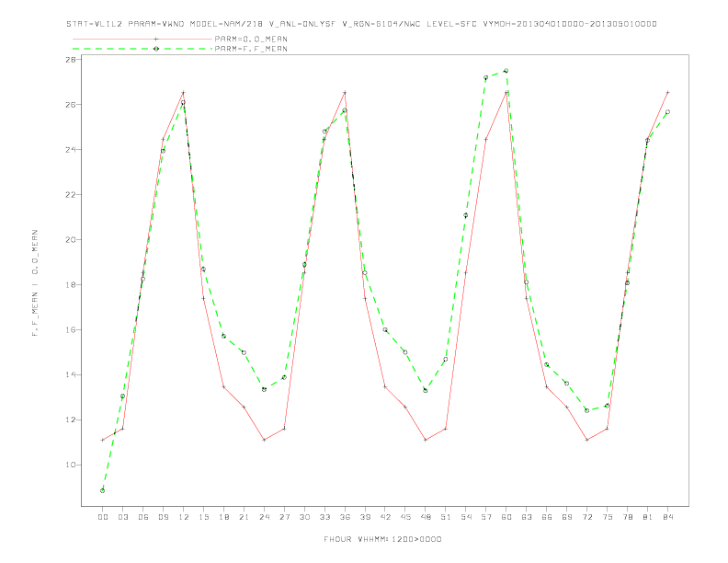Click the y-axis tick label 20
728x563 pixels.
point(71,240)
